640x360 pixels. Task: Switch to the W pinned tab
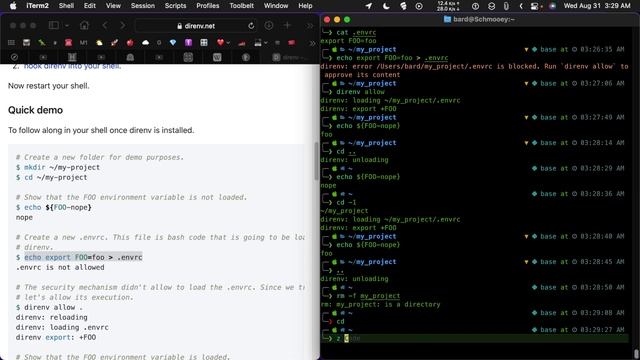point(217,57)
